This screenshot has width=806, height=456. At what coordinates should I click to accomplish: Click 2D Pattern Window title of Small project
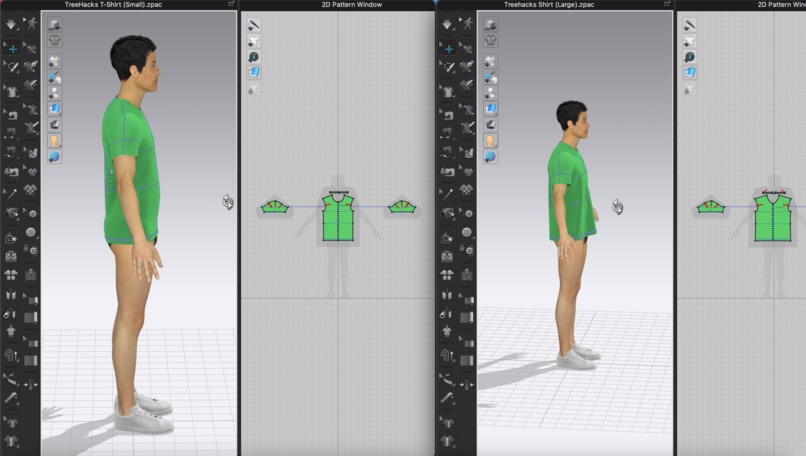352,5
